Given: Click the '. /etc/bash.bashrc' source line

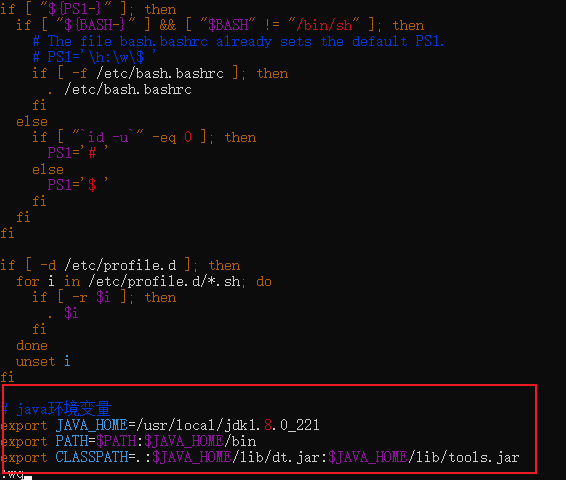Looking at the screenshot, I should [x=119, y=89].
